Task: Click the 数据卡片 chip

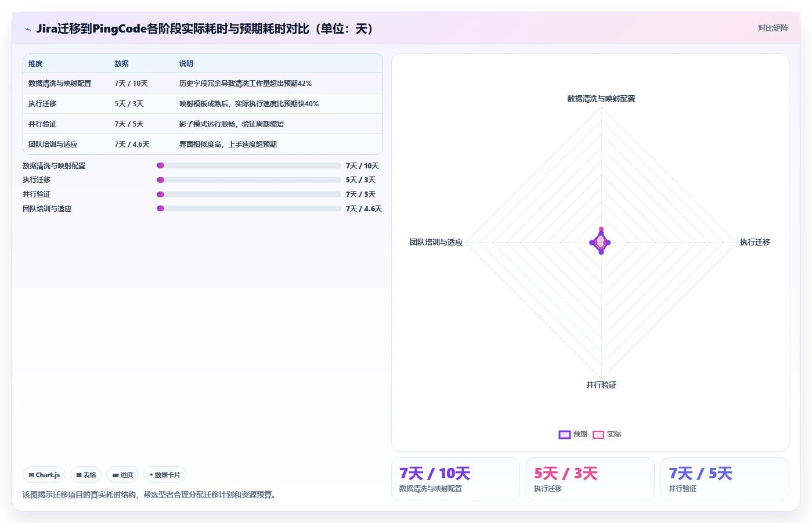Action: [165, 475]
